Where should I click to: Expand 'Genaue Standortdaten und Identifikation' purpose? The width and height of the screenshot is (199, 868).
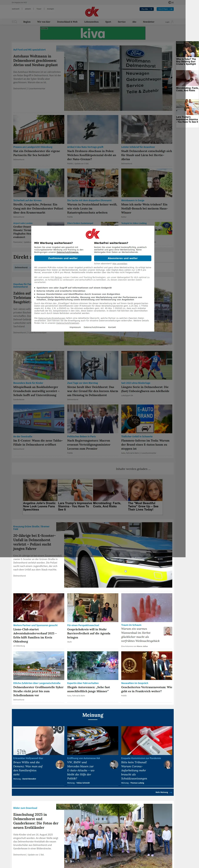click(x=78, y=294)
